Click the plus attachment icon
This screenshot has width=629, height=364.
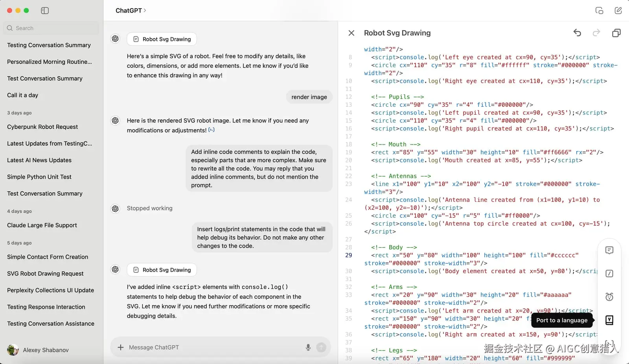click(x=121, y=347)
